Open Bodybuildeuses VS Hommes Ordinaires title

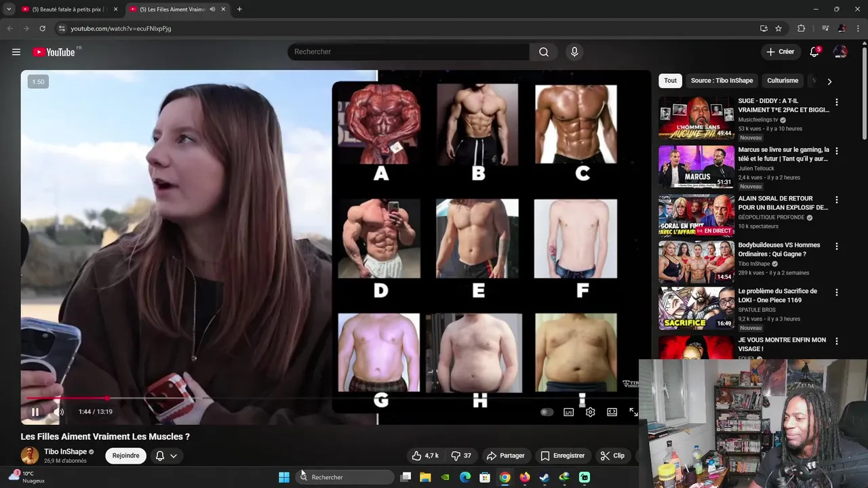pos(779,249)
